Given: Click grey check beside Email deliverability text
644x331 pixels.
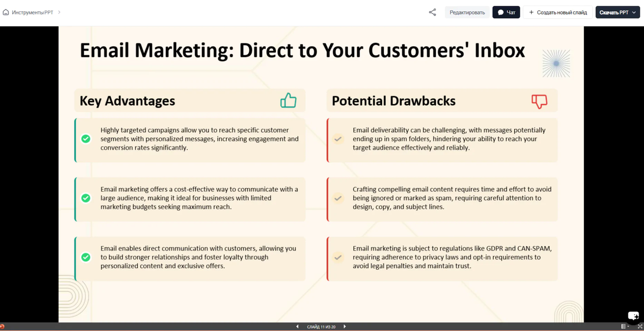Looking at the screenshot, I should [x=338, y=139].
